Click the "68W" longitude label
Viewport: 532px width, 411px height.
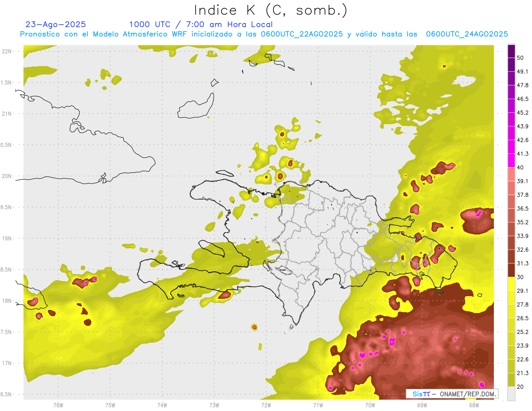473,405
